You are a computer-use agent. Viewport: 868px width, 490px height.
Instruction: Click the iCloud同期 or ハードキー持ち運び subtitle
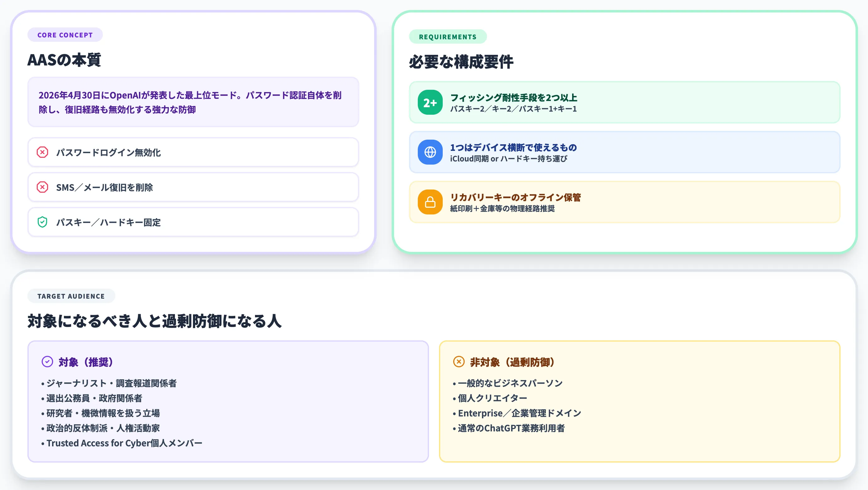[509, 159]
